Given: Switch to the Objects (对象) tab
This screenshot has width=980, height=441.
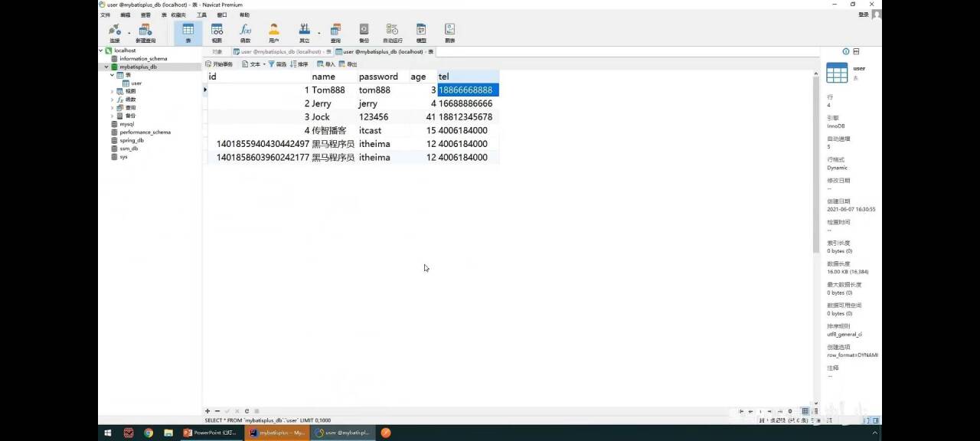Looking at the screenshot, I should point(217,52).
